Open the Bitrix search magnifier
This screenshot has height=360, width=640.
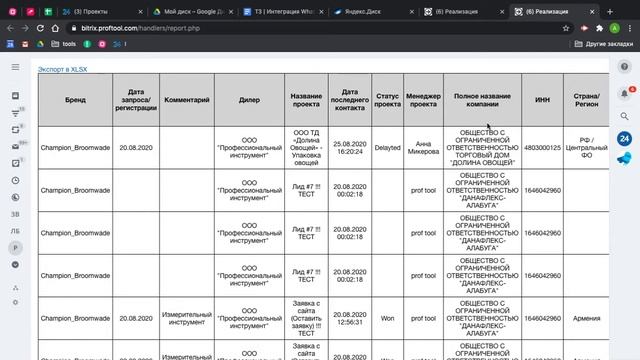624,116
